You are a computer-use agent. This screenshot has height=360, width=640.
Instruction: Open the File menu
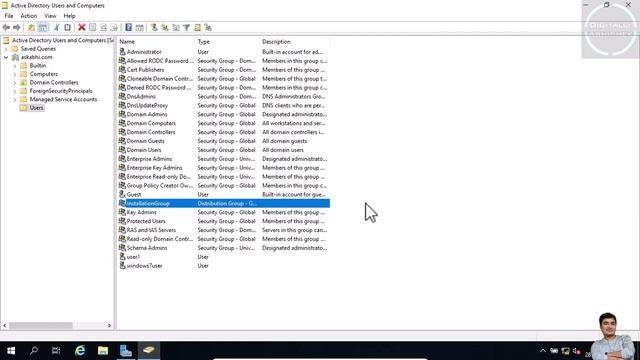coord(9,16)
